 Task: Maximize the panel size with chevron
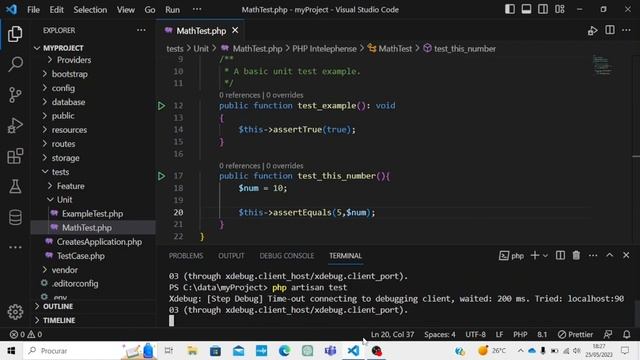coord(609,256)
